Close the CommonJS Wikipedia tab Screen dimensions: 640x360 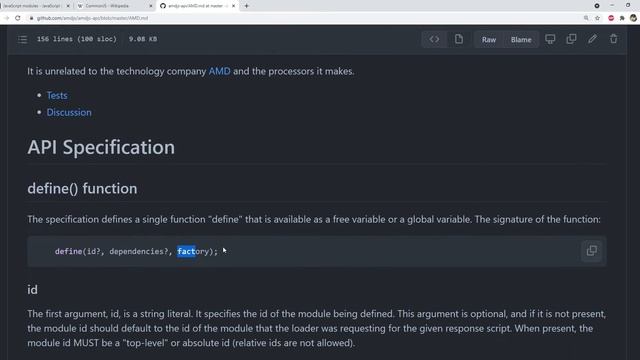coord(151,6)
